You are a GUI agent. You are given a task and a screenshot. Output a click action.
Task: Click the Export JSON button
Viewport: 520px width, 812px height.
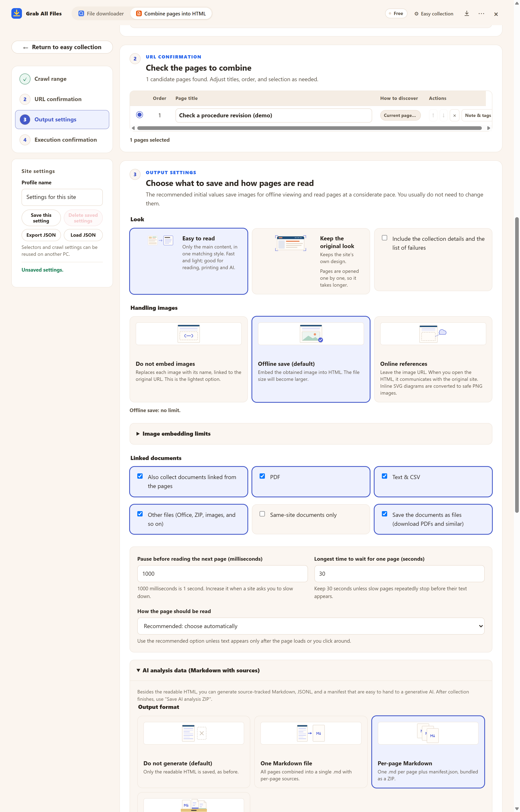pos(41,235)
